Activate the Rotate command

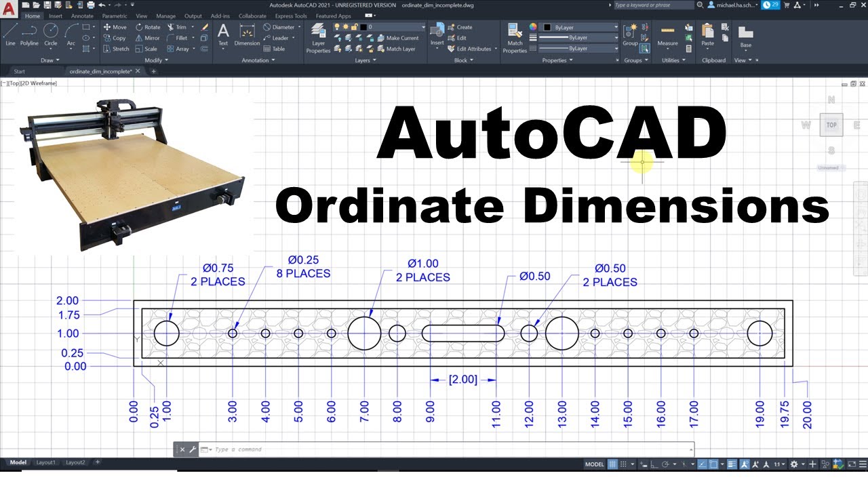click(x=148, y=27)
